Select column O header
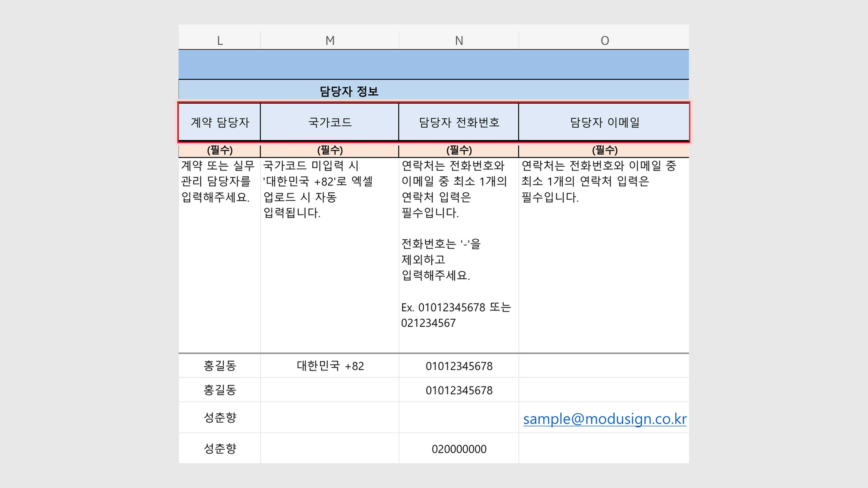The image size is (868, 488). [604, 40]
